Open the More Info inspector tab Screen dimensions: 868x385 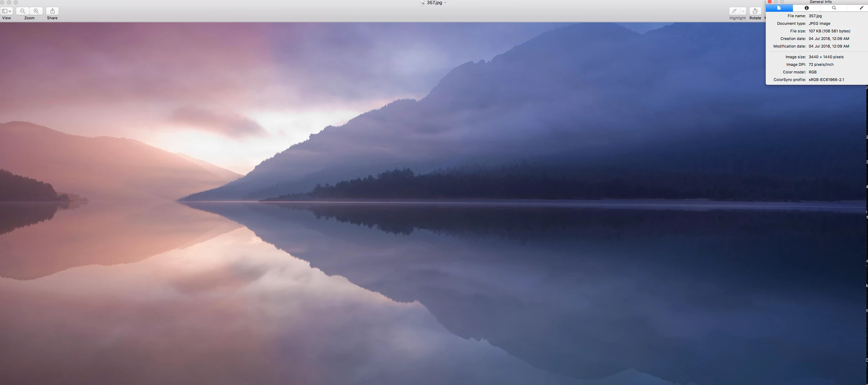806,8
